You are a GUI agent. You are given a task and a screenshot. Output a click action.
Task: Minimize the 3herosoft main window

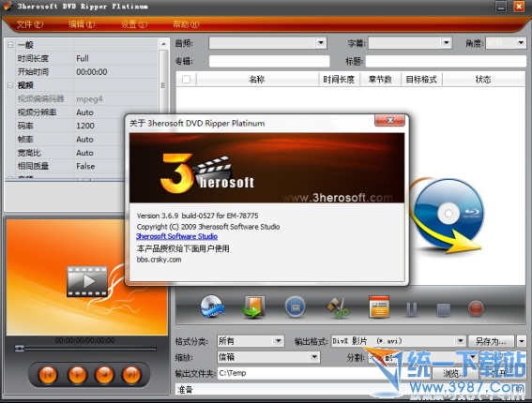point(501,7)
